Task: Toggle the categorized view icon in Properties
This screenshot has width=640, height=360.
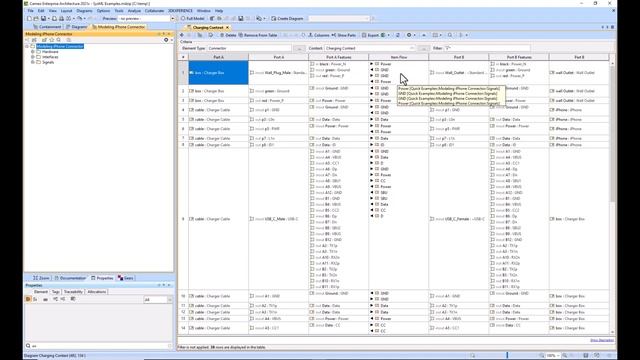Action: tap(28, 299)
